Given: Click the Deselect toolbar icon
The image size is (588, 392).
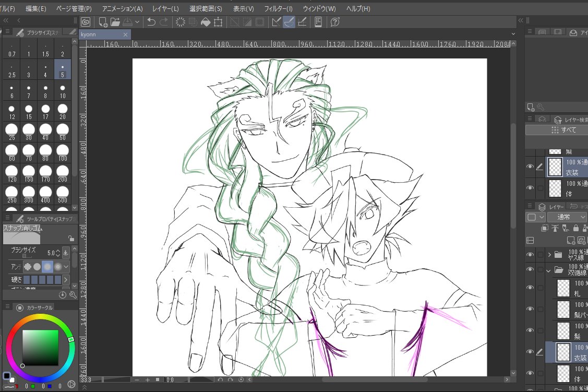Looking at the screenshot, I should 235,22.
